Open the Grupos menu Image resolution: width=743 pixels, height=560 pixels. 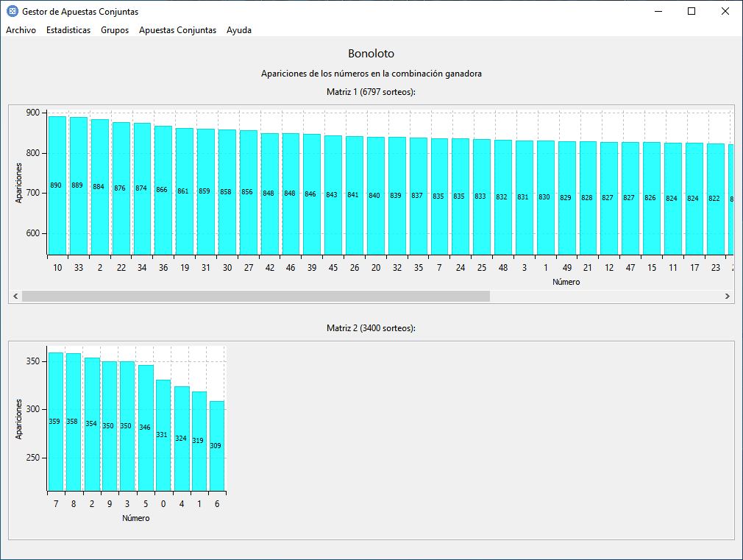(115, 30)
